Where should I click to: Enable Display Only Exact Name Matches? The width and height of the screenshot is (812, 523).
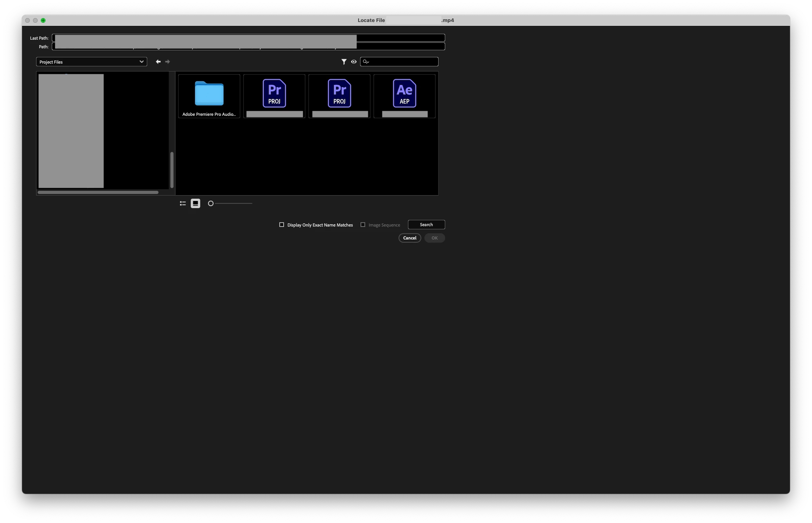click(x=282, y=225)
